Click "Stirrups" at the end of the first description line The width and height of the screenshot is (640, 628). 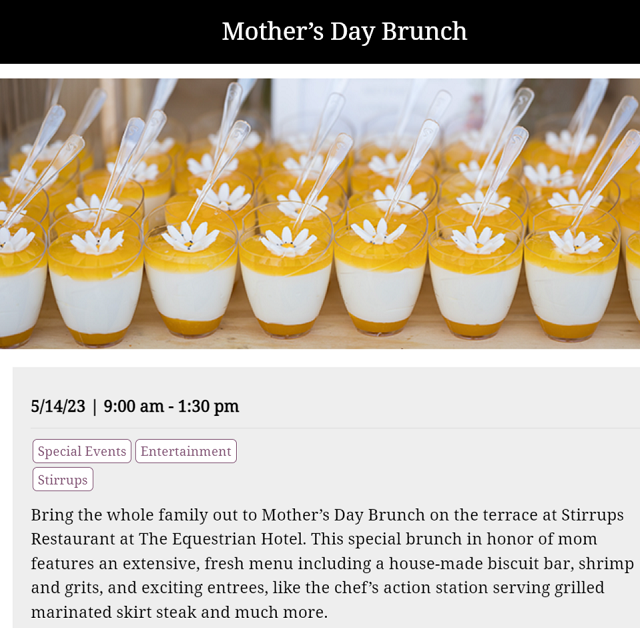[592, 515]
